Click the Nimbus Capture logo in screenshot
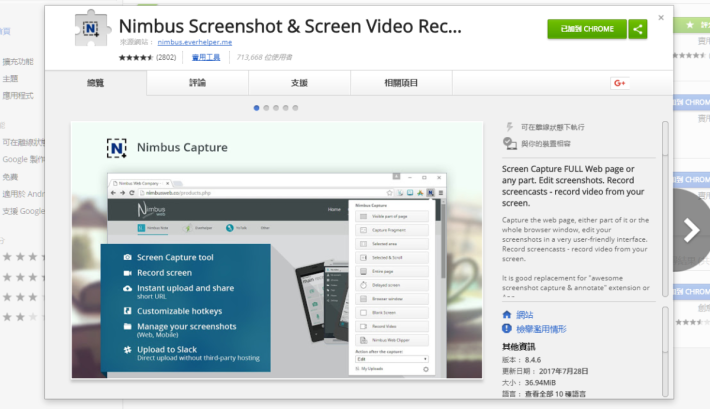 click(116, 148)
